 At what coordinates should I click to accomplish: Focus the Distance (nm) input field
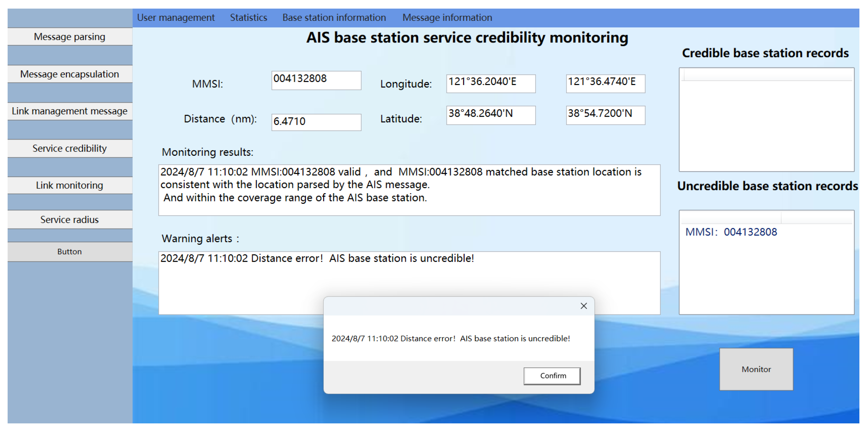[x=316, y=121]
